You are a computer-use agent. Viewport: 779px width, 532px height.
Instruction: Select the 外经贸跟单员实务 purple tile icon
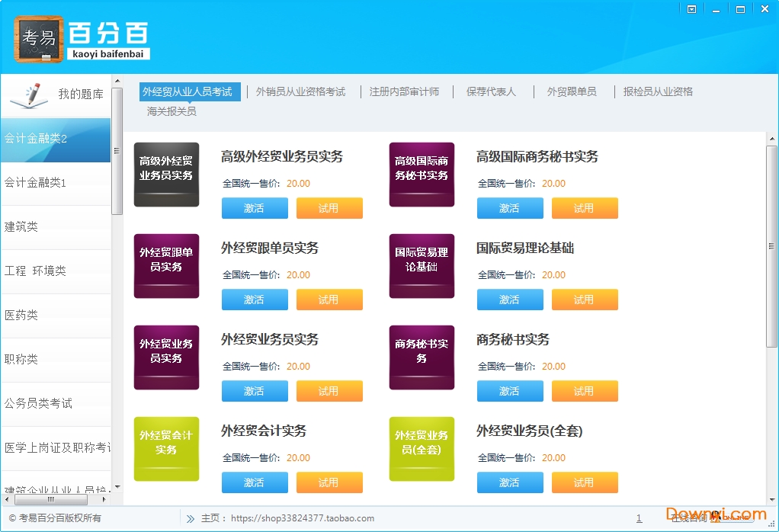pyautogui.click(x=166, y=266)
